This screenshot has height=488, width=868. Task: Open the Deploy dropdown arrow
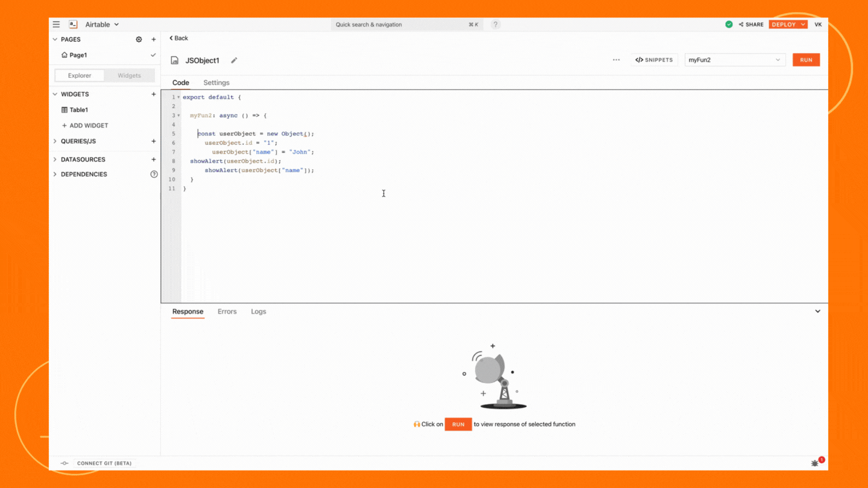coord(803,25)
